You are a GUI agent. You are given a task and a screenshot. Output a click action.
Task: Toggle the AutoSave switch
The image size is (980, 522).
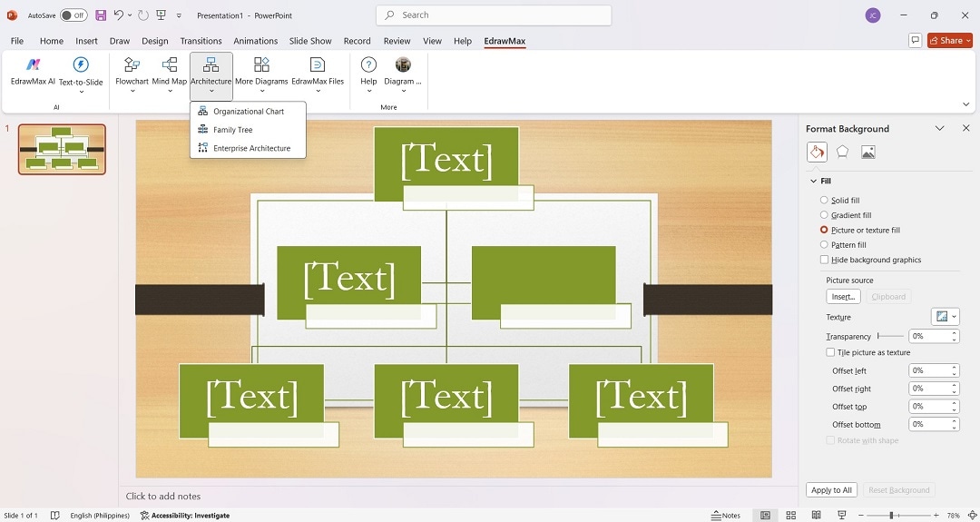[x=73, y=15]
